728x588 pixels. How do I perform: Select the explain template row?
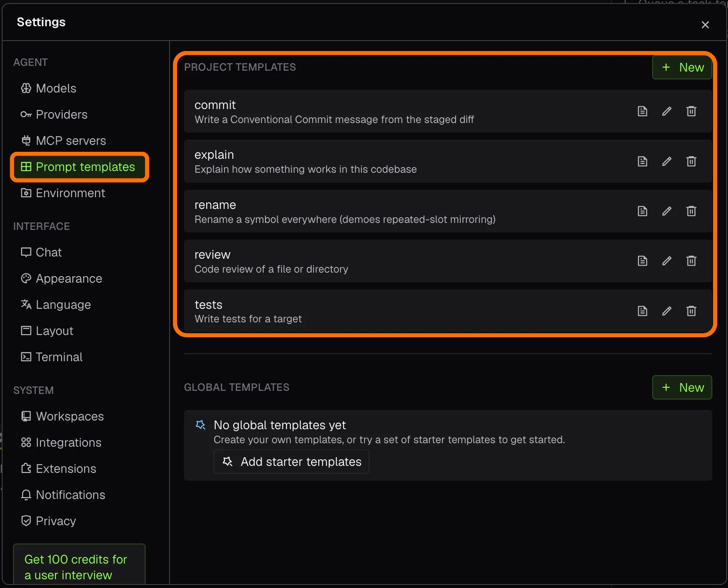tap(448, 161)
